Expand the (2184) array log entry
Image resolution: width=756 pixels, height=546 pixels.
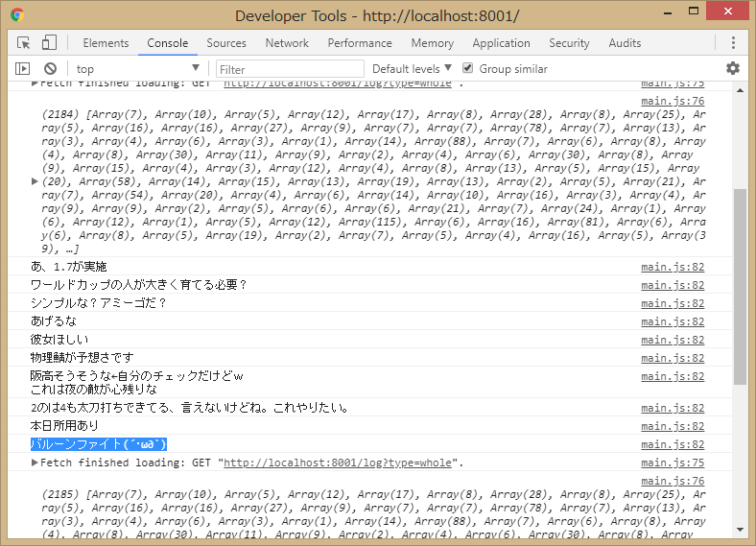35,180
